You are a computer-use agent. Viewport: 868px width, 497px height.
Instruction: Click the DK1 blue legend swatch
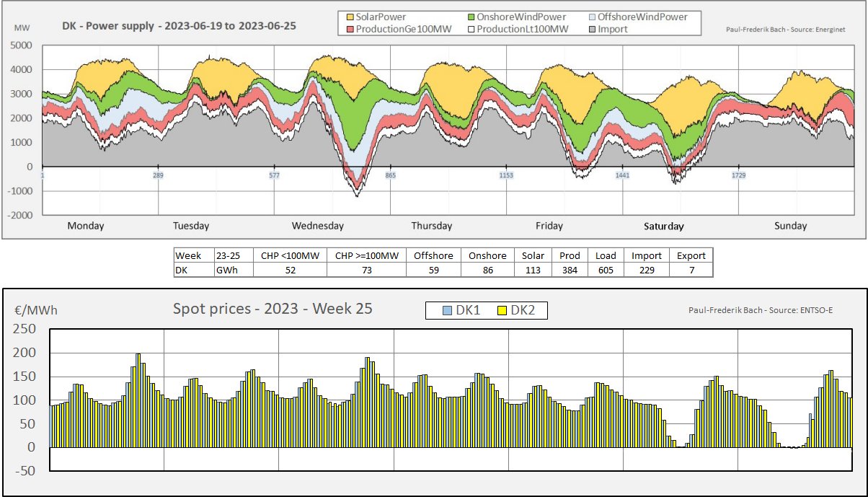click(448, 311)
